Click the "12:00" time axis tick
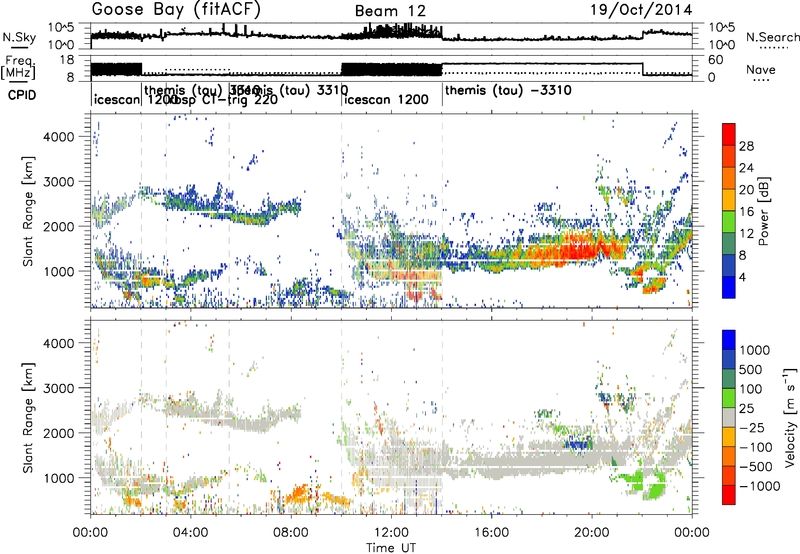The width and height of the screenshot is (800, 554). 391,533
